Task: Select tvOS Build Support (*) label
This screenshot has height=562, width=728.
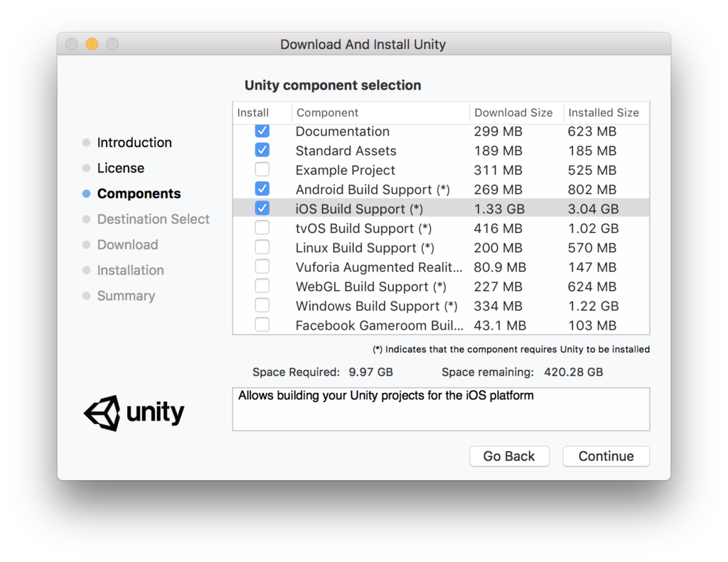Action: (x=363, y=228)
